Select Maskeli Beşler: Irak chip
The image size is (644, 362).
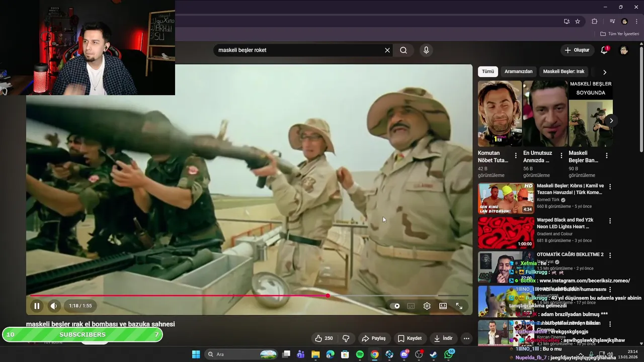click(563, 71)
